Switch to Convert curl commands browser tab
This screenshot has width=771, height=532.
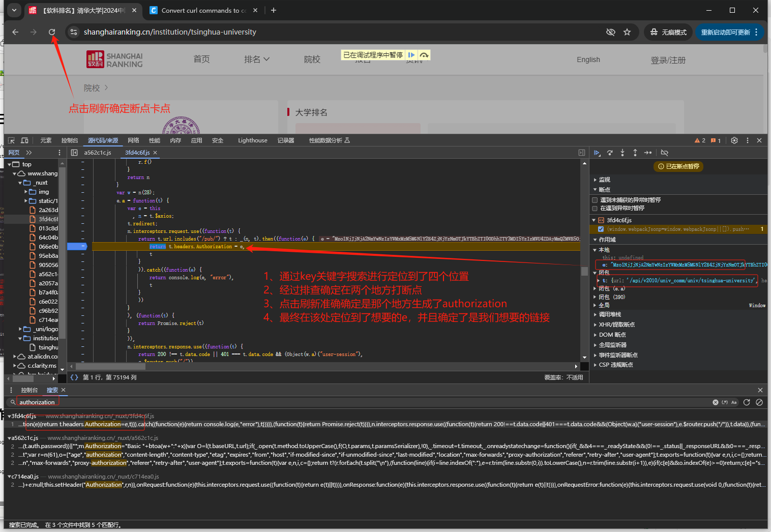click(203, 10)
